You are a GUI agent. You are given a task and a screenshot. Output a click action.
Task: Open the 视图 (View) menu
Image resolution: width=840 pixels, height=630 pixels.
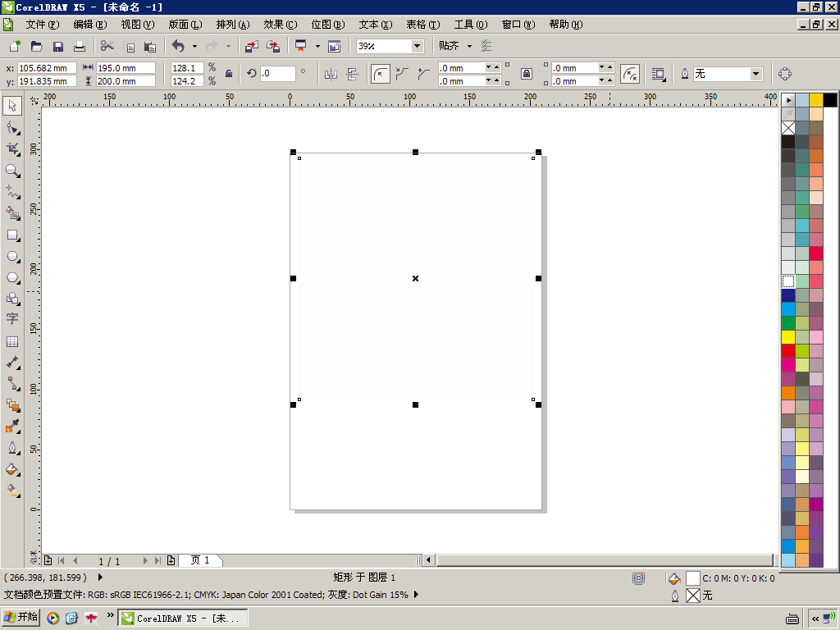(x=138, y=25)
